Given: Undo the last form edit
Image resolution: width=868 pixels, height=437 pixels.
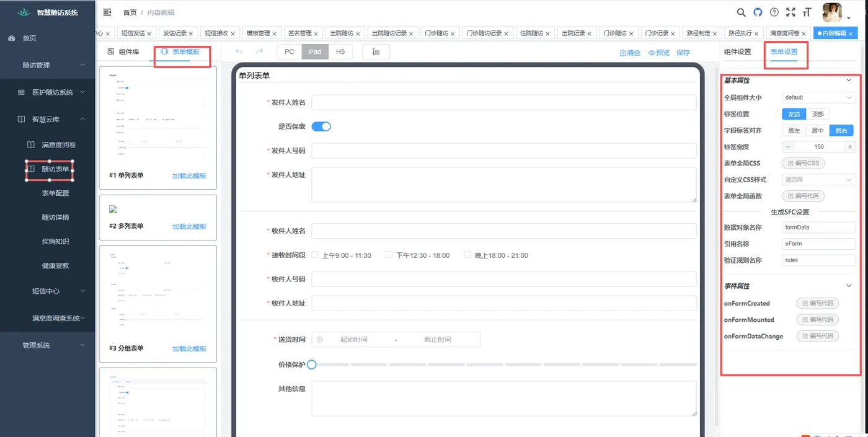Looking at the screenshot, I should [x=239, y=52].
